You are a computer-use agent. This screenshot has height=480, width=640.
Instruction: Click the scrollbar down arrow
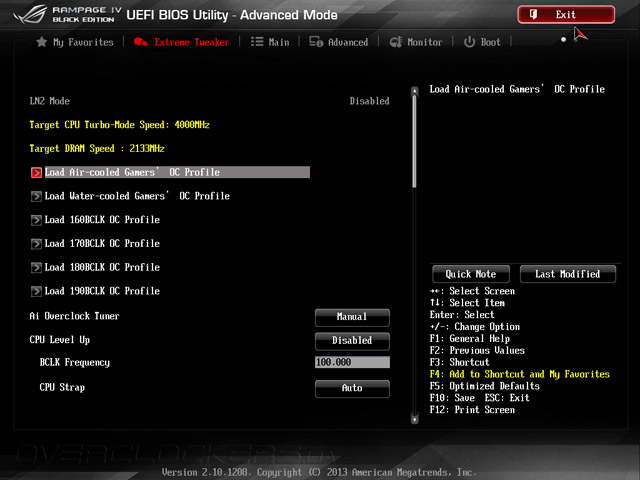[x=415, y=419]
